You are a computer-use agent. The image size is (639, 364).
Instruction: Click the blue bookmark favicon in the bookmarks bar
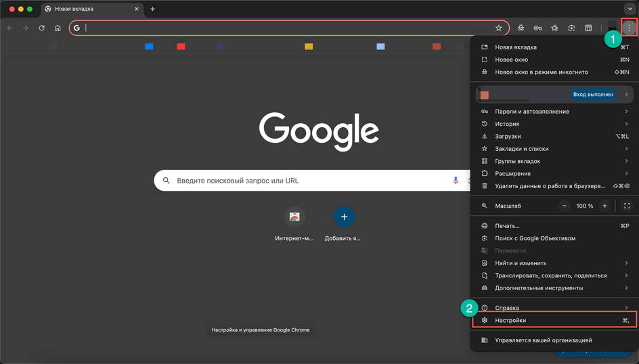coord(149,47)
